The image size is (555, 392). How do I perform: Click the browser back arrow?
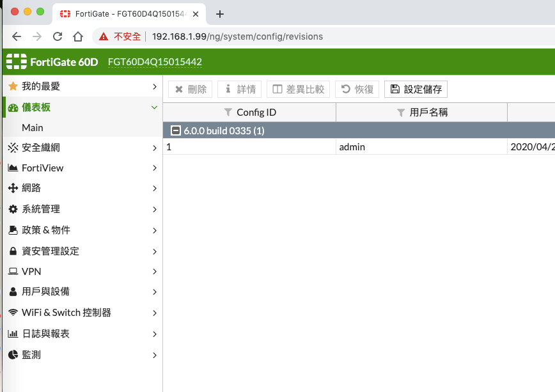[x=17, y=36]
